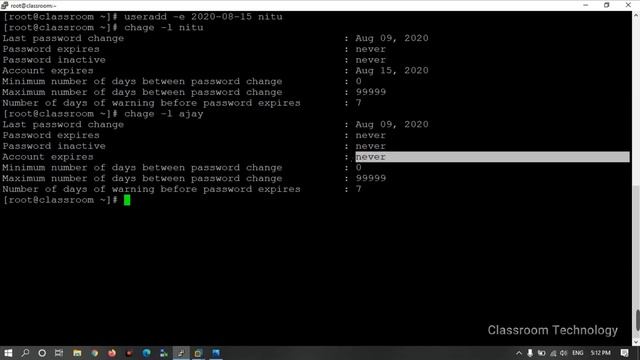Image resolution: width=640 pixels, height=360 pixels.
Task: Click 'useradd -e 2020-08-15 nitu' command text
Action: [x=203, y=17]
